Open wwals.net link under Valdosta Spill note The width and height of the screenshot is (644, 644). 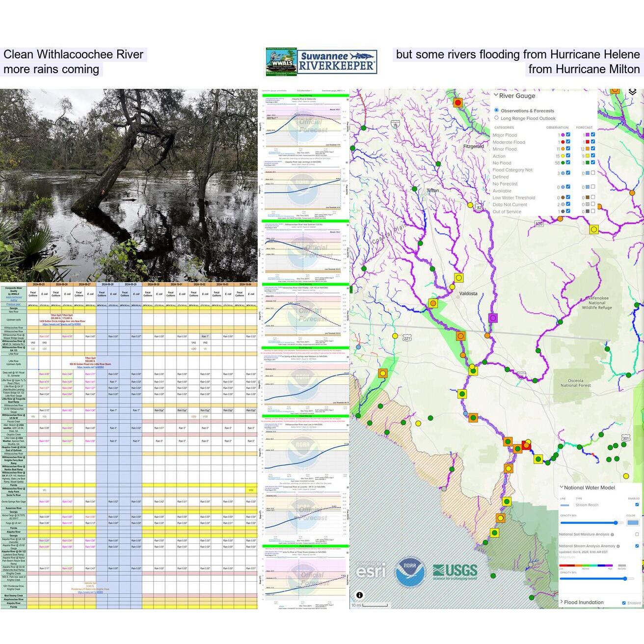[90, 592]
